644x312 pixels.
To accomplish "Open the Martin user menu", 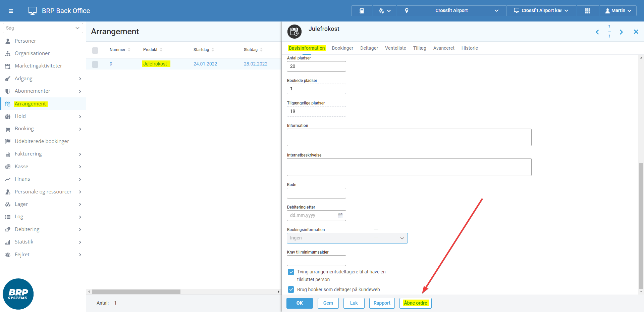I will tap(618, 11).
